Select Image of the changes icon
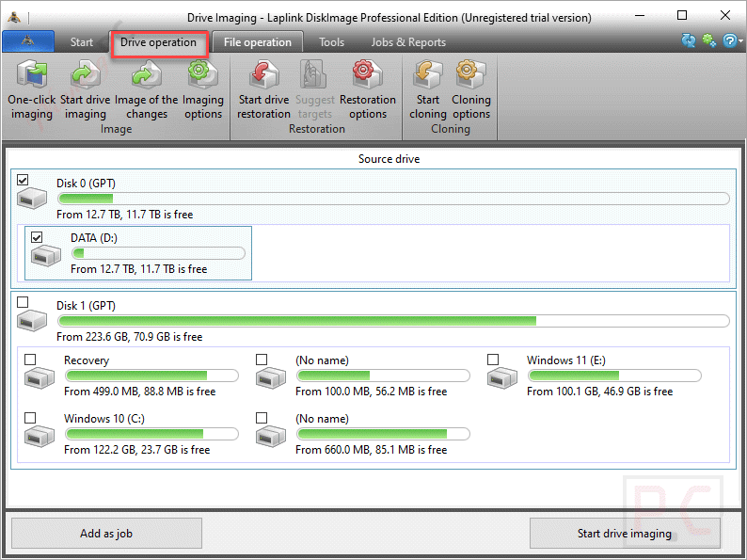The height and width of the screenshot is (560, 747). tap(147, 74)
